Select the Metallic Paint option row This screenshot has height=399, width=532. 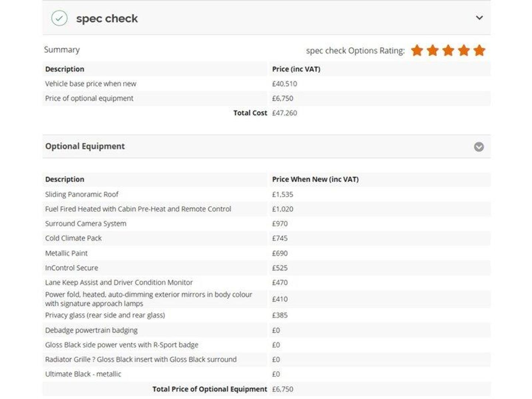pos(66,253)
